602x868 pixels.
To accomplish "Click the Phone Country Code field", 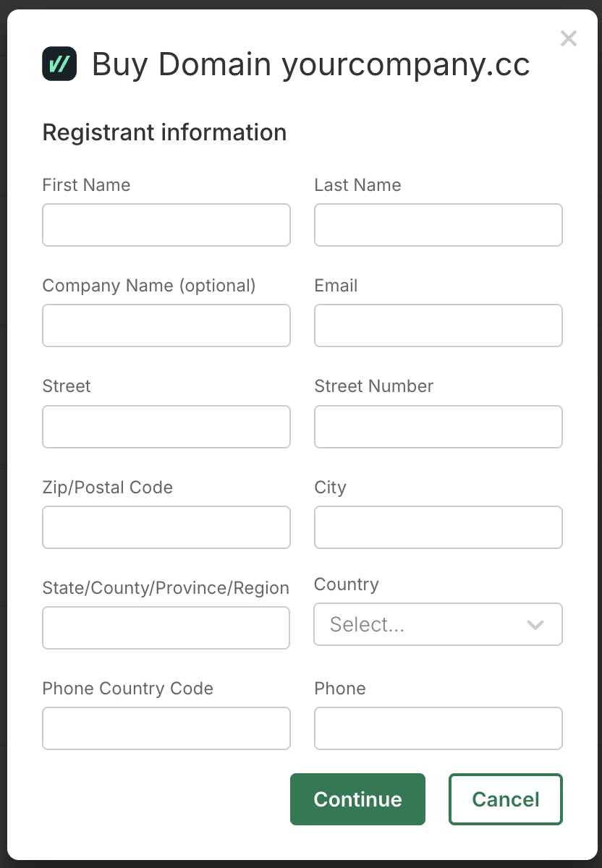I will pos(166,728).
